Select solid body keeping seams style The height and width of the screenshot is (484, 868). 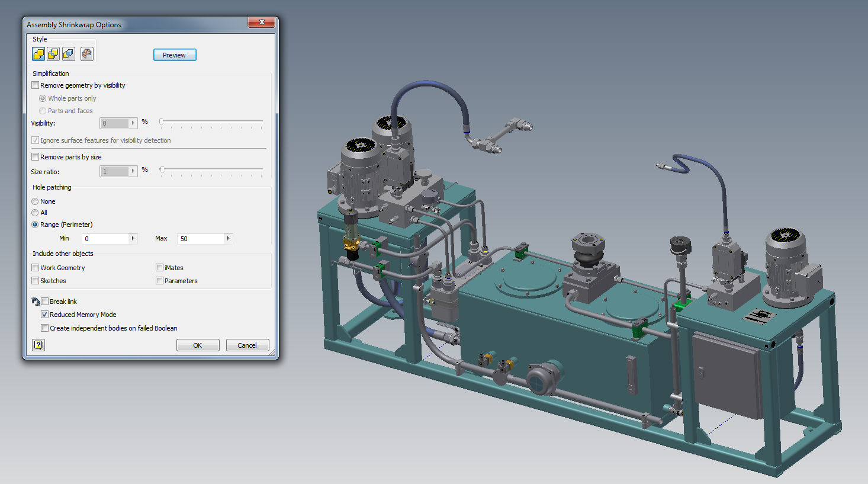[x=53, y=54]
